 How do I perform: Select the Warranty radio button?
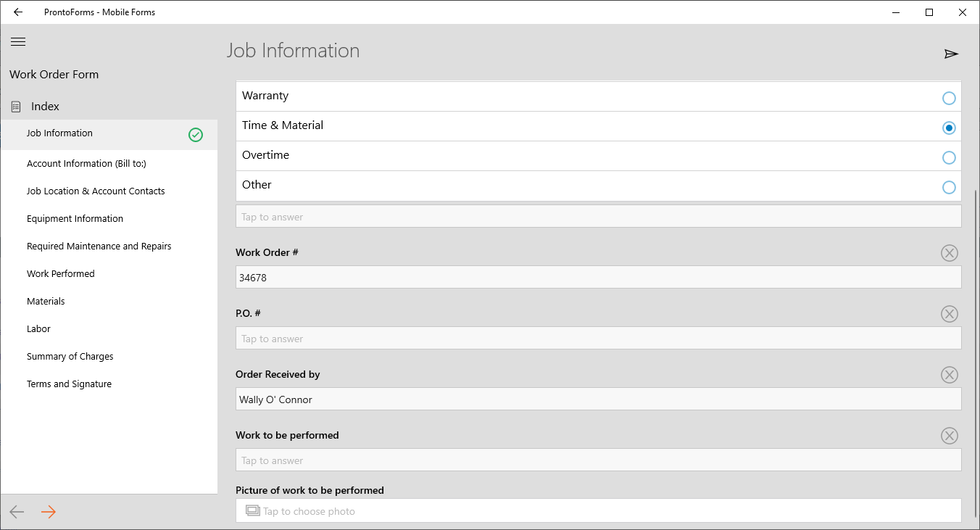pos(949,97)
